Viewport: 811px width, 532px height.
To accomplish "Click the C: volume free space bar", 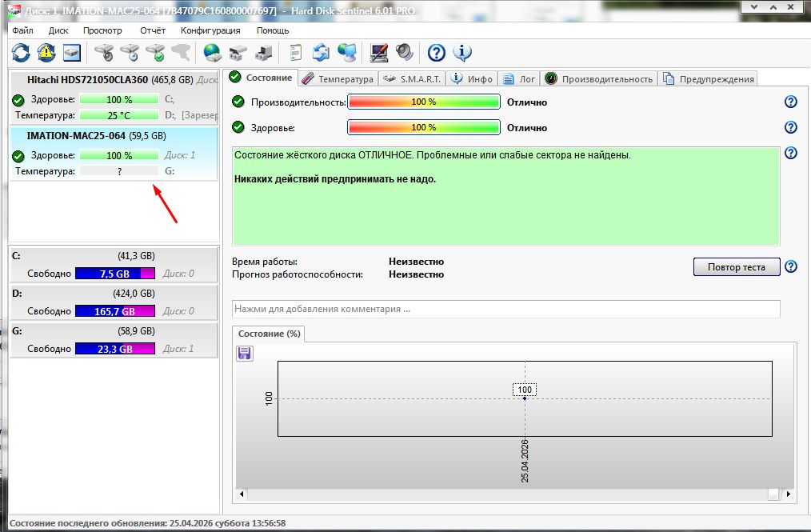I will (x=115, y=274).
